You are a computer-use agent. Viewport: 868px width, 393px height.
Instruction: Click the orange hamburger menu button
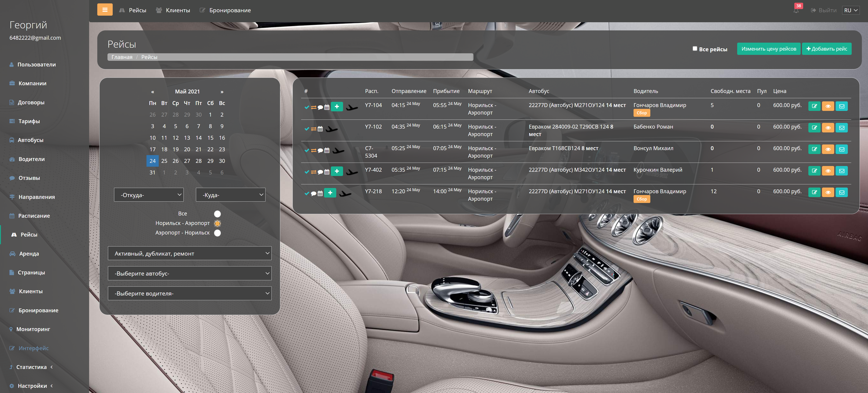point(105,10)
